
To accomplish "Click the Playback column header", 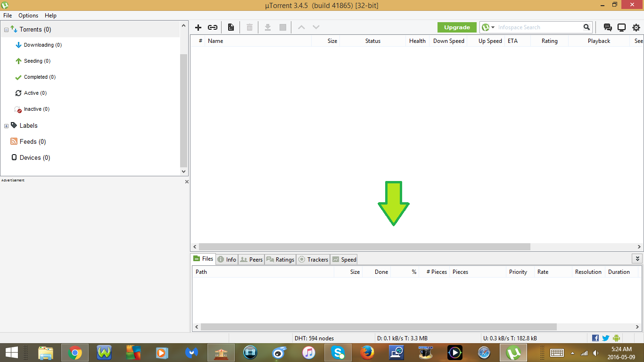I will tap(599, 41).
